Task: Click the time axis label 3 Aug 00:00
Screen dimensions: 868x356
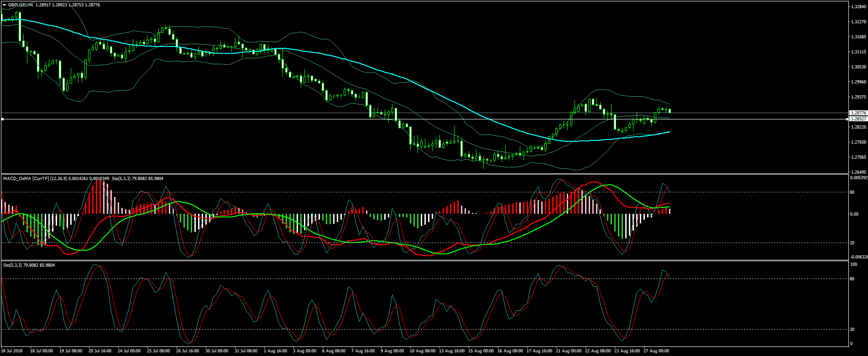Action: pos(305,351)
